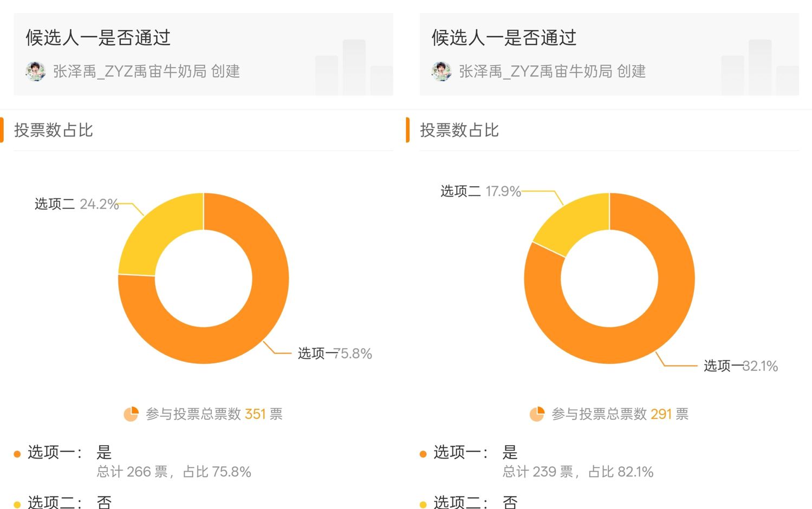This screenshot has width=812, height=509.
Task: Click 选项二 24.2% chart label
Action: coord(76,204)
